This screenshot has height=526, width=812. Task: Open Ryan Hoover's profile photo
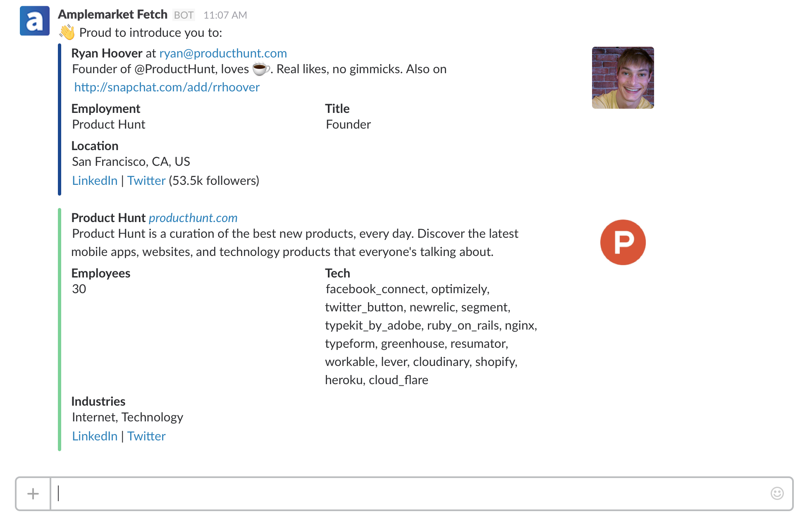[623, 78]
